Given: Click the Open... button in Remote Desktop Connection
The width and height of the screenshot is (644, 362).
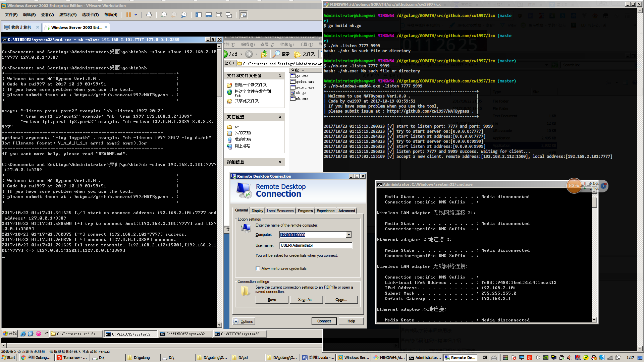Looking at the screenshot, I should 341,300.
